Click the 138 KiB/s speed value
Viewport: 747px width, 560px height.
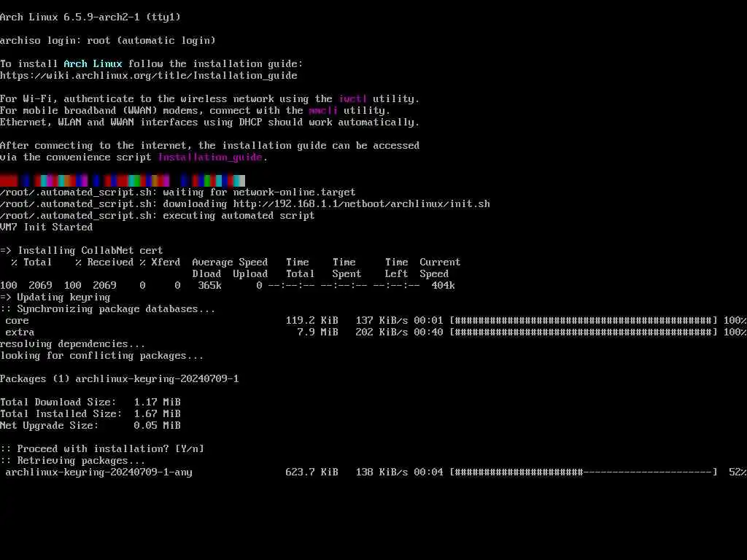pyautogui.click(x=382, y=472)
